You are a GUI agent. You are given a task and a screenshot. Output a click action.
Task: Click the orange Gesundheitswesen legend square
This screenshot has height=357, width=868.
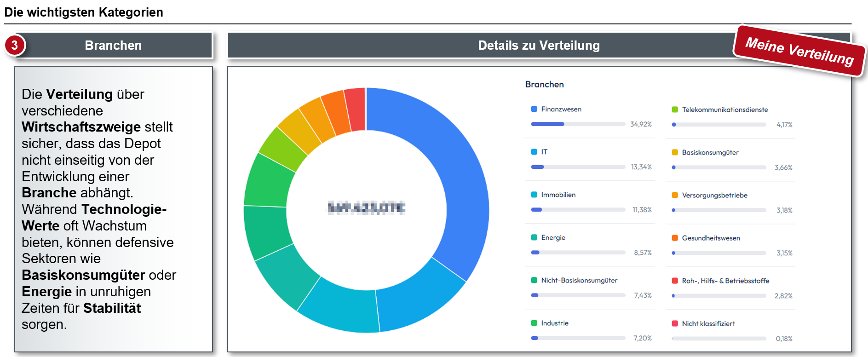[x=675, y=238]
